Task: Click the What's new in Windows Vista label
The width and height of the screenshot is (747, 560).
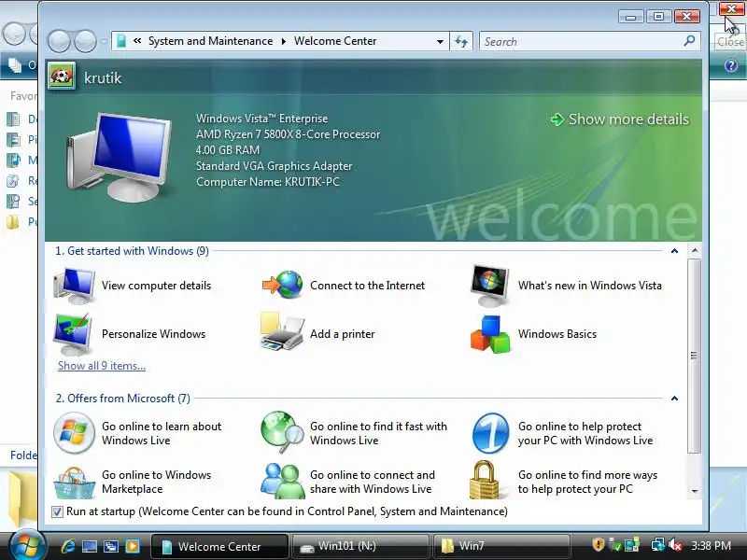Action: click(x=590, y=286)
